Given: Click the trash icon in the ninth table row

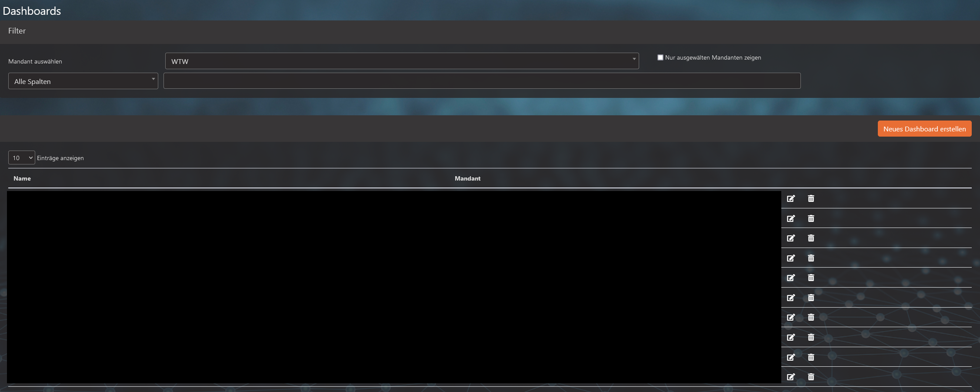Looking at the screenshot, I should pyautogui.click(x=811, y=357).
